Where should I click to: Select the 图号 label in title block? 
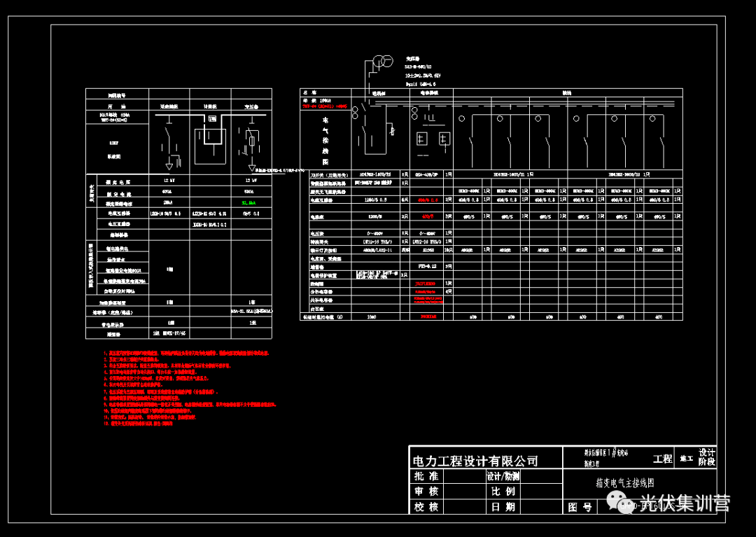580,507
